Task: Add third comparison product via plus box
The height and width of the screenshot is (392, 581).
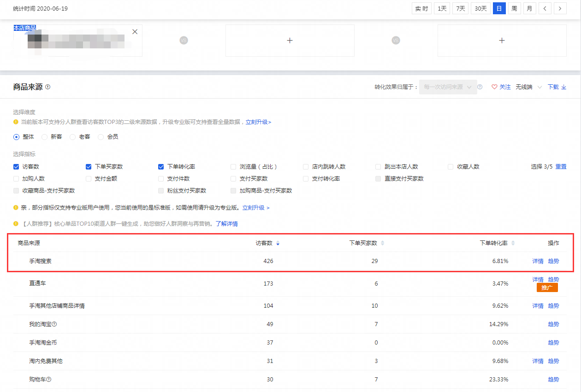Action: (502, 41)
